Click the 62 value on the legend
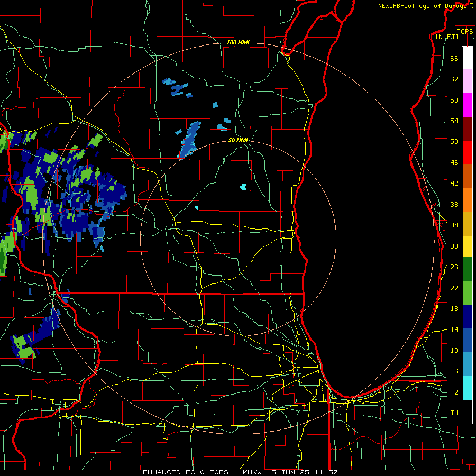The image size is (476, 476). point(454,79)
